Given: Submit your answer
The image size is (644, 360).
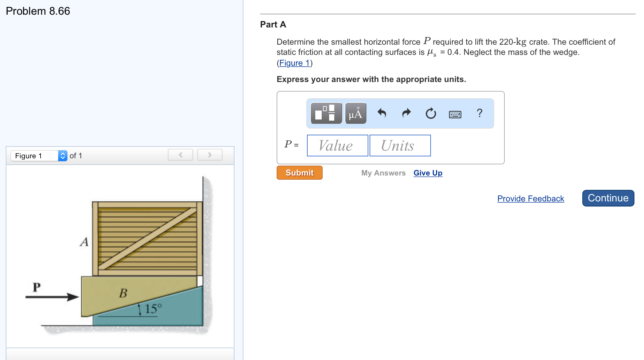Looking at the screenshot, I should (x=299, y=173).
